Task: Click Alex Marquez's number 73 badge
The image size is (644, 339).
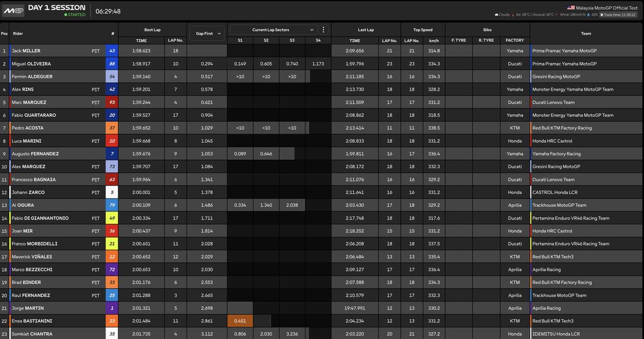Action: point(112,166)
